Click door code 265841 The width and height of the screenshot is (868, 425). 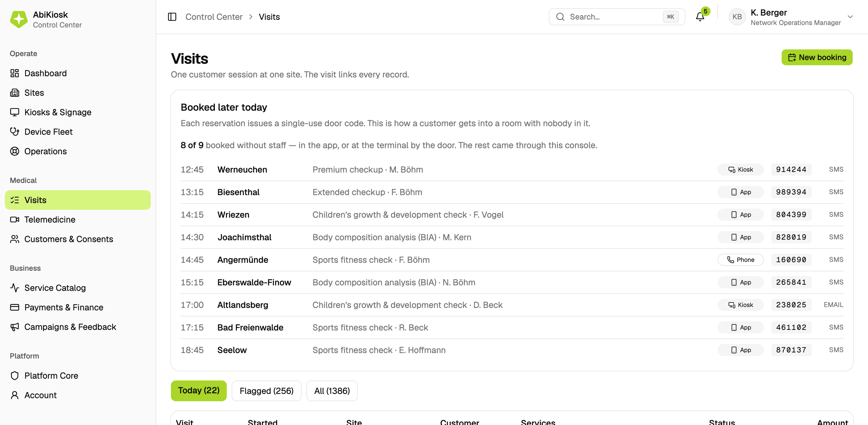pyautogui.click(x=791, y=282)
